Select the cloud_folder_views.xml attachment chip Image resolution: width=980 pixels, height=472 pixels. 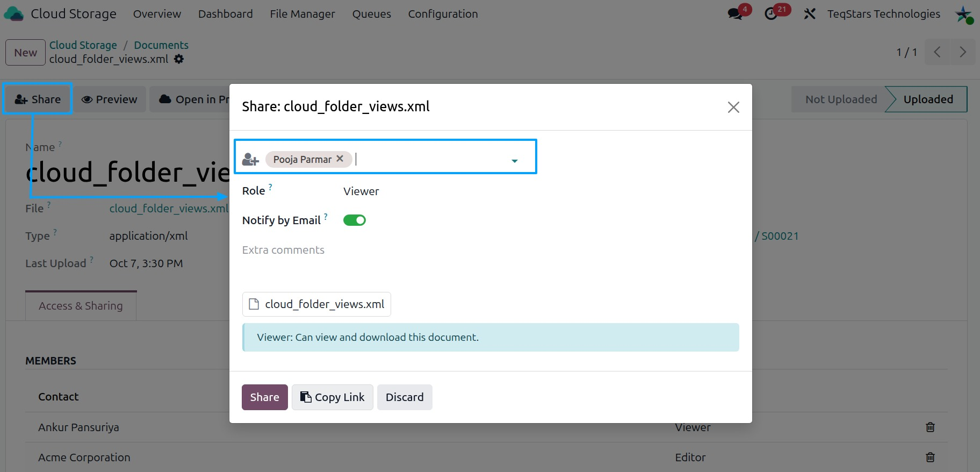[x=316, y=304]
